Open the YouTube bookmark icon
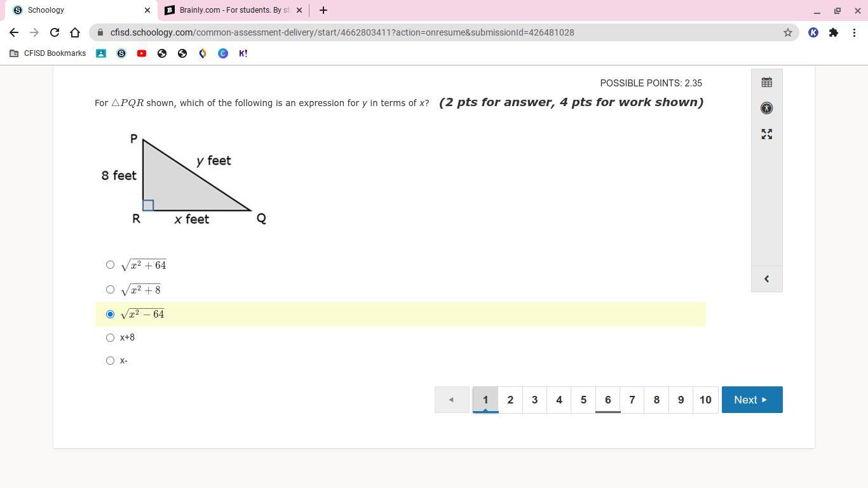The height and width of the screenshot is (488, 868). click(x=142, y=53)
